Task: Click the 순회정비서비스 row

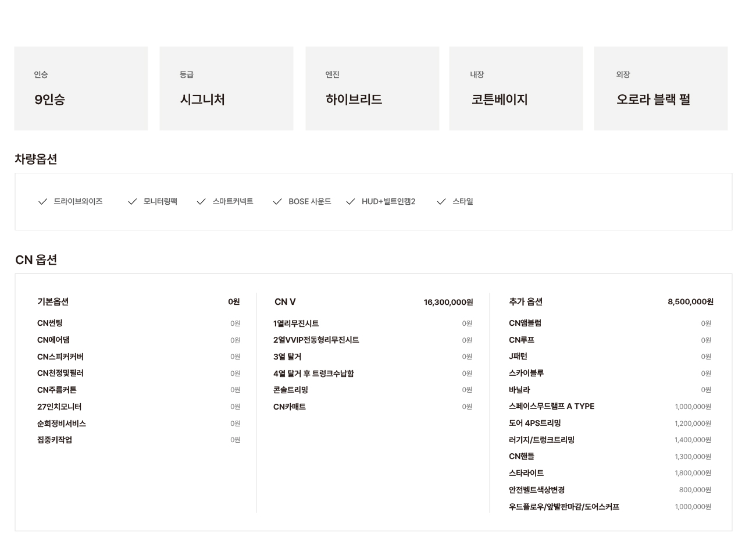Action: tap(138, 424)
